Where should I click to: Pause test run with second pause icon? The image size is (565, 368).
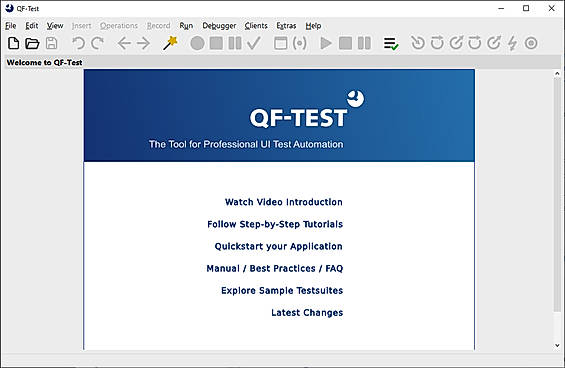[364, 43]
